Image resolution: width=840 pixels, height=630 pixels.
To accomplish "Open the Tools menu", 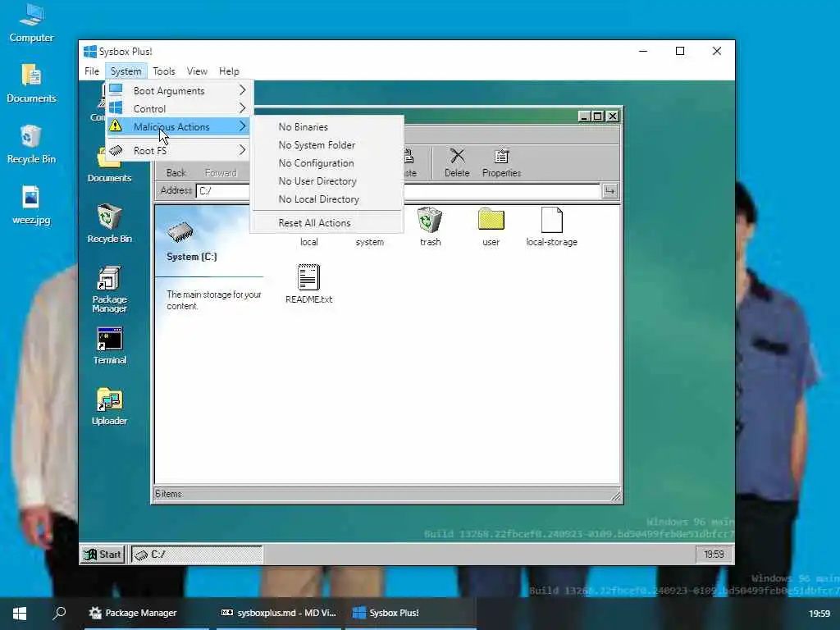I will (x=164, y=71).
